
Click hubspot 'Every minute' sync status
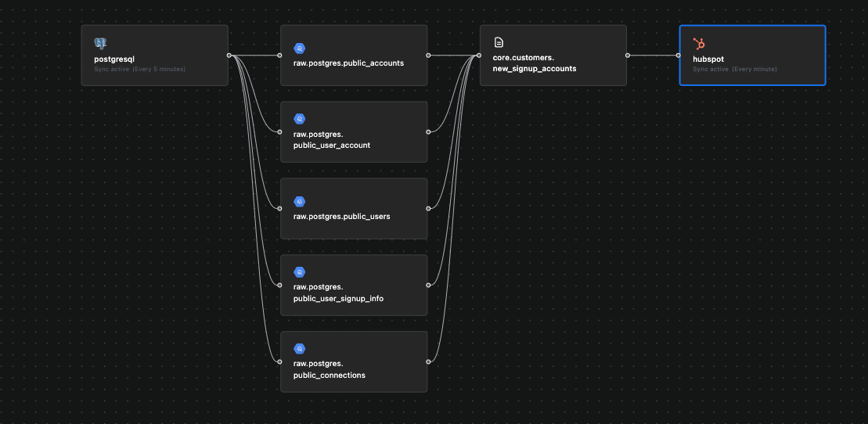(x=734, y=69)
